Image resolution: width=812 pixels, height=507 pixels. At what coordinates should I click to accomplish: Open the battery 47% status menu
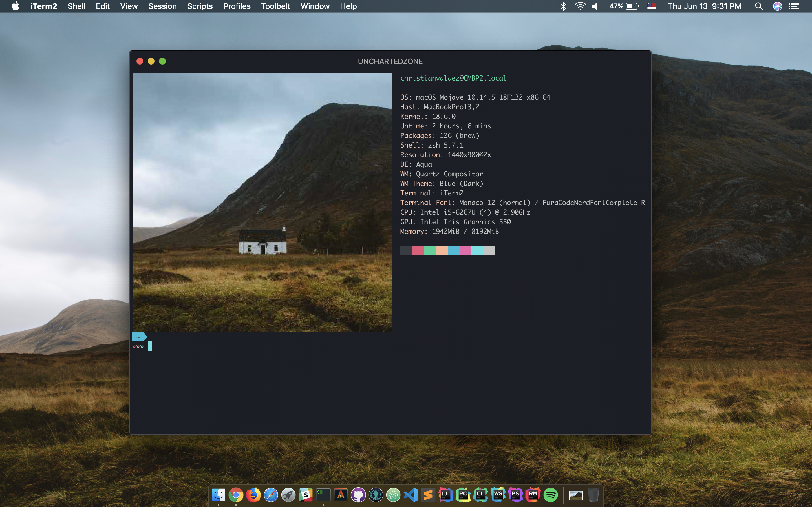(x=624, y=6)
